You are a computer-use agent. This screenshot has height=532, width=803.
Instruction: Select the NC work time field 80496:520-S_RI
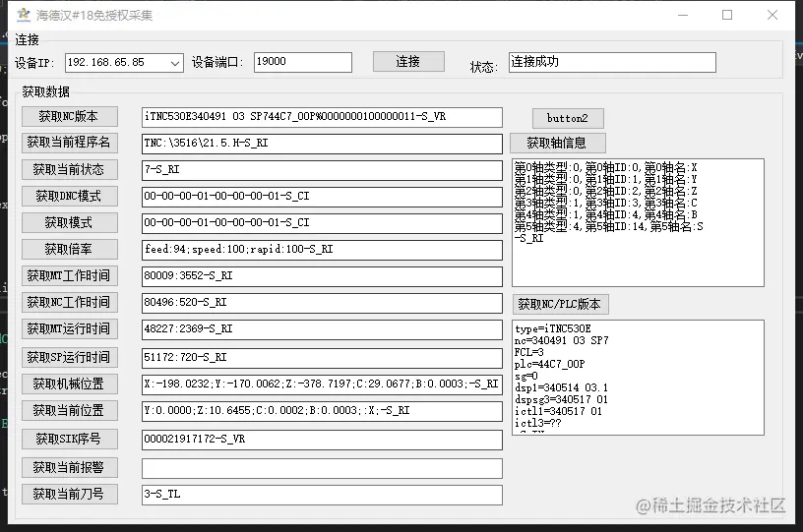coord(322,303)
